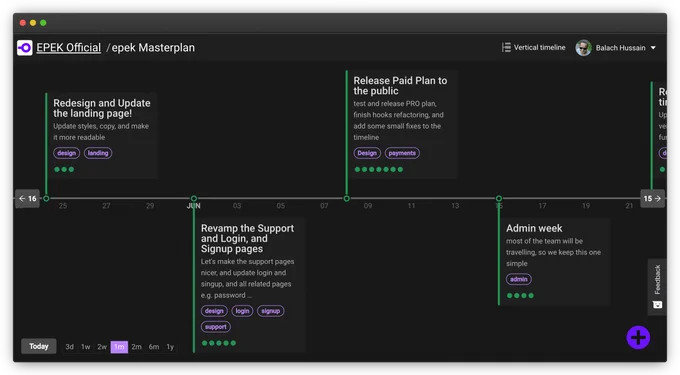The height and width of the screenshot is (375, 680).
Task: Click 'Update styles, copy, and make it more readable' description
Action: point(101,132)
